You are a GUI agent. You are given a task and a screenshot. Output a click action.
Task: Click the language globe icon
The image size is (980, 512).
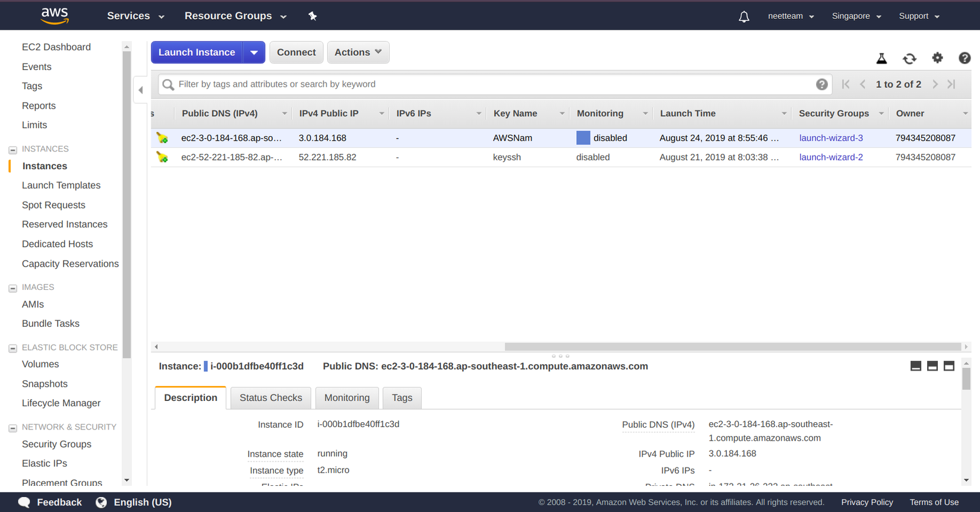[102, 502]
